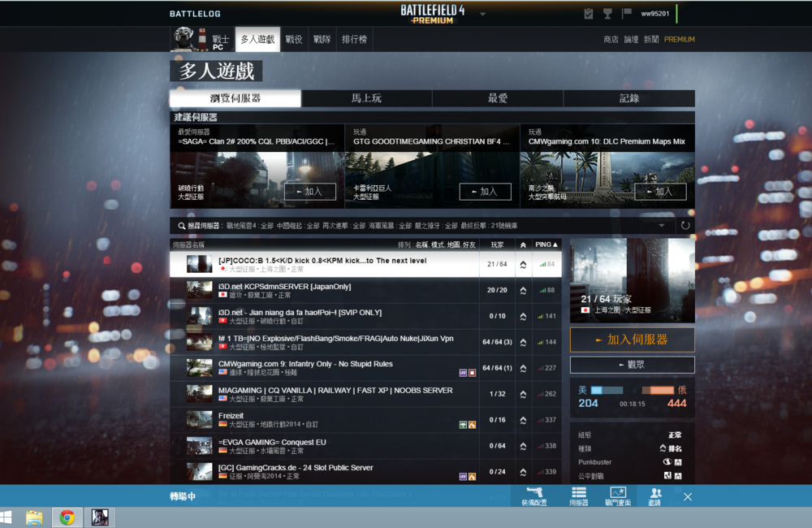Select the MIAGAMING CQ VANILLA server row
This screenshot has width=812, height=528.
pos(365,394)
